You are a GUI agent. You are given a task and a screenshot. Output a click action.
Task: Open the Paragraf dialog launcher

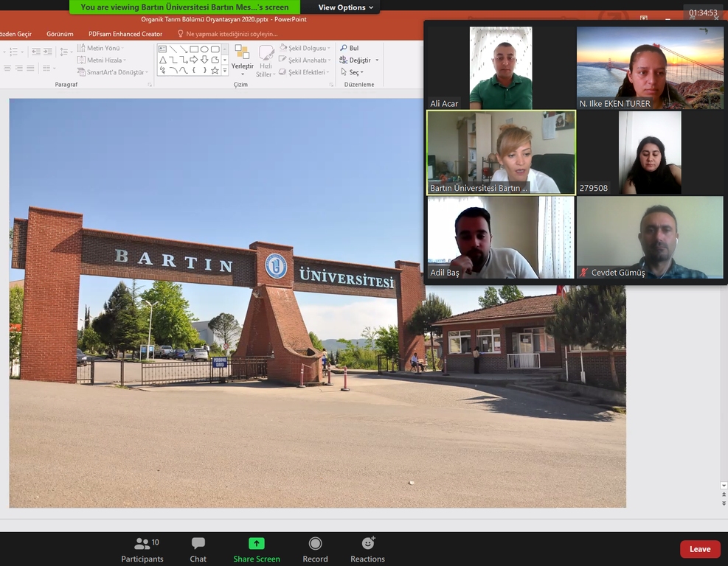(150, 85)
